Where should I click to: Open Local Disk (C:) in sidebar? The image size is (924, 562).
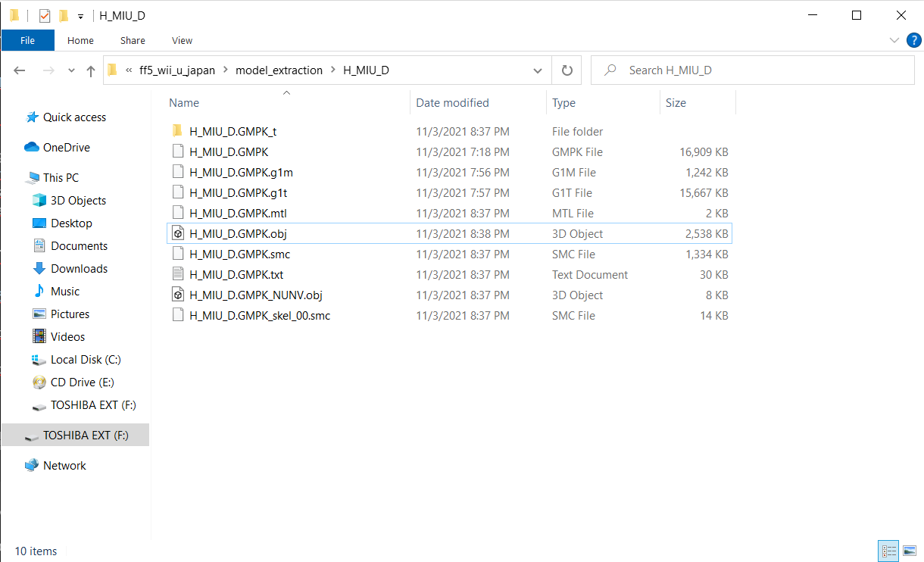click(86, 360)
